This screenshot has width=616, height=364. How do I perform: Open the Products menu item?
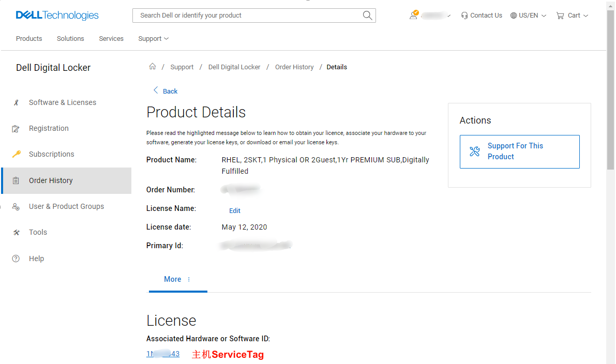(x=29, y=38)
